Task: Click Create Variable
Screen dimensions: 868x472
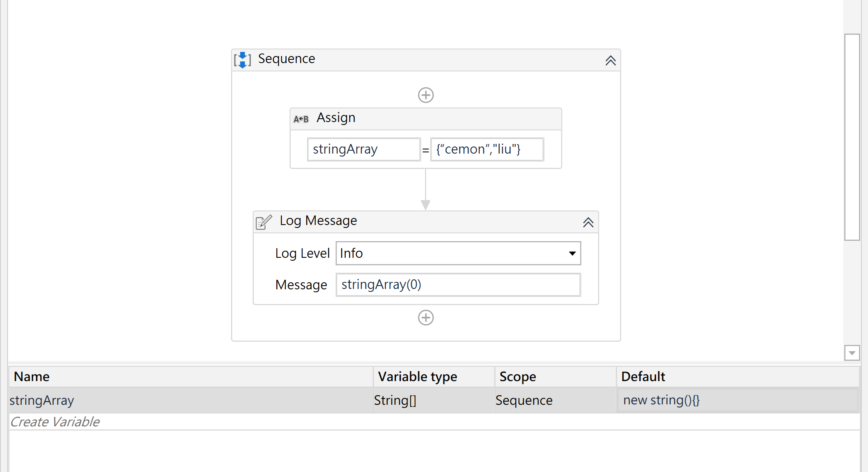Action: (55, 422)
